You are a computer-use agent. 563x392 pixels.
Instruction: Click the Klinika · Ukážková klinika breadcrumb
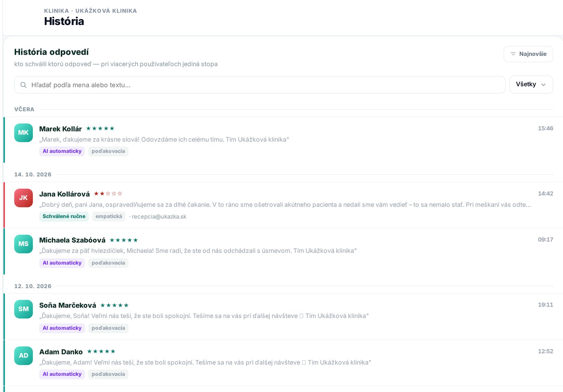(x=90, y=11)
